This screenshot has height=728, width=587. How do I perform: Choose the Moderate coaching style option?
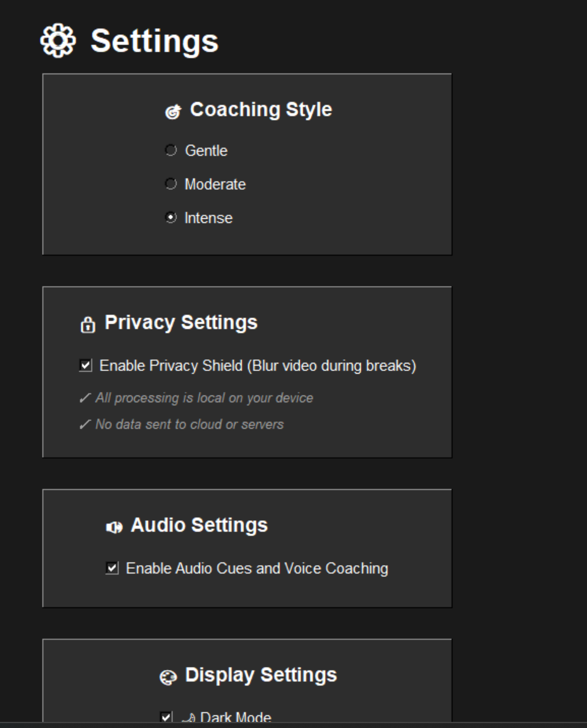[x=171, y=184]
